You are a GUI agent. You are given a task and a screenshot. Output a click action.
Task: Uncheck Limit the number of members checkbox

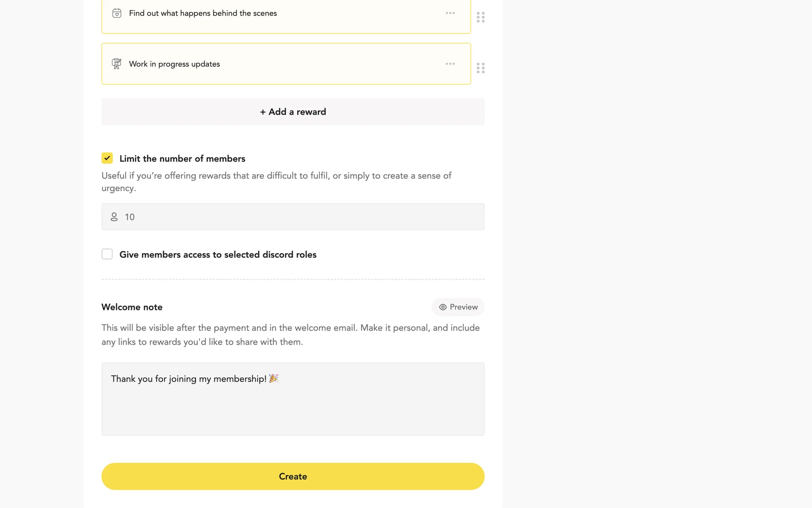pos(107,158)
